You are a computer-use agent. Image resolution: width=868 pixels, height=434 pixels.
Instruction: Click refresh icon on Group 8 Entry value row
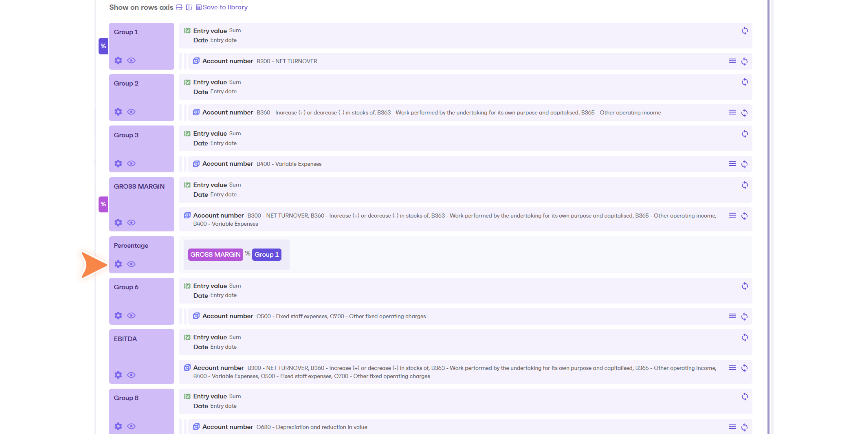745,397
